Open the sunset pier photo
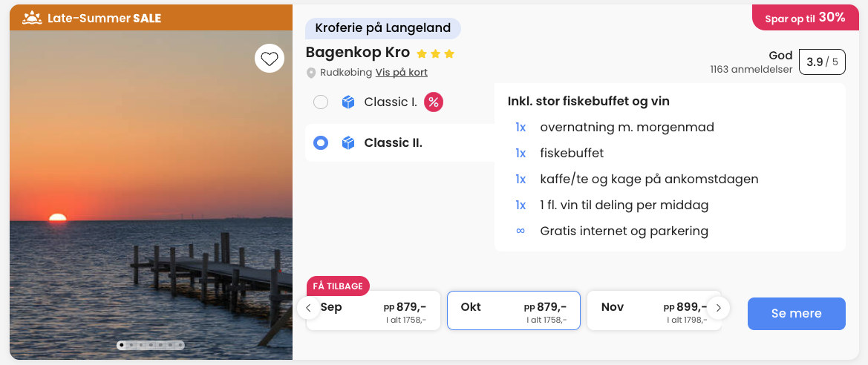868x365 pixels. tap(151, 194)
